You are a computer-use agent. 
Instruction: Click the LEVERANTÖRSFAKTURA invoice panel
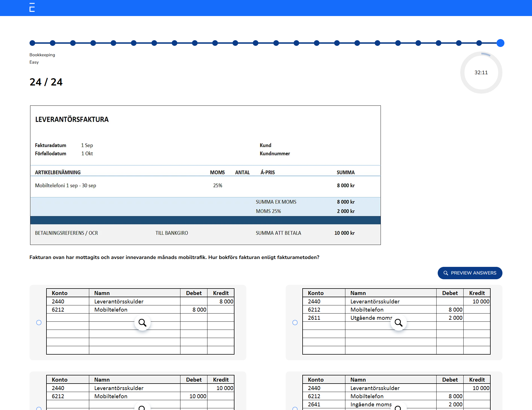[x=205, y=175]
